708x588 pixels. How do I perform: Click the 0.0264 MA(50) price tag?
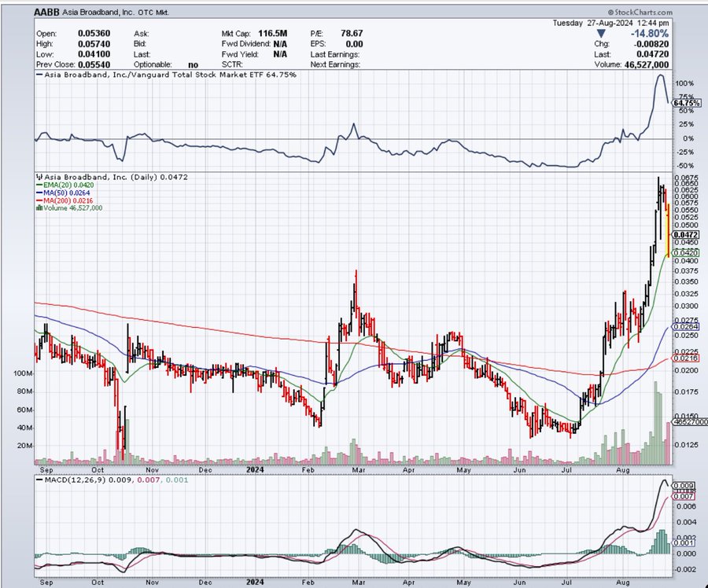point(686,327)
